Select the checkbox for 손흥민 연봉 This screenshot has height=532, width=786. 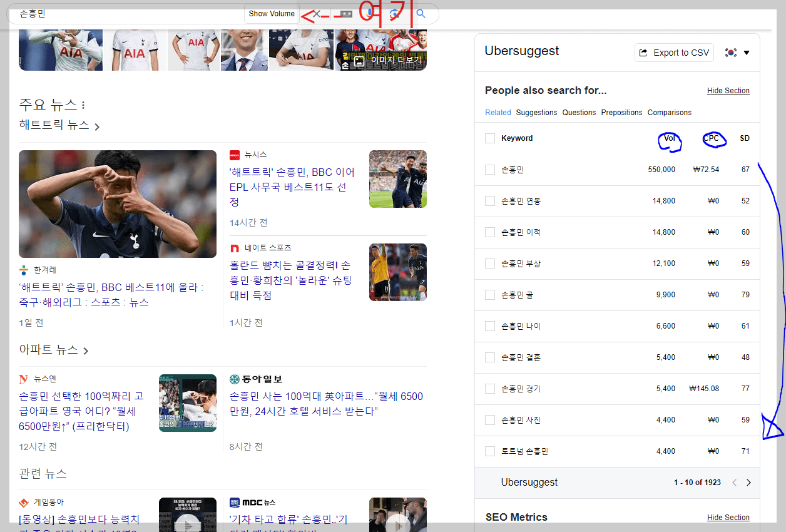(490, 200)
